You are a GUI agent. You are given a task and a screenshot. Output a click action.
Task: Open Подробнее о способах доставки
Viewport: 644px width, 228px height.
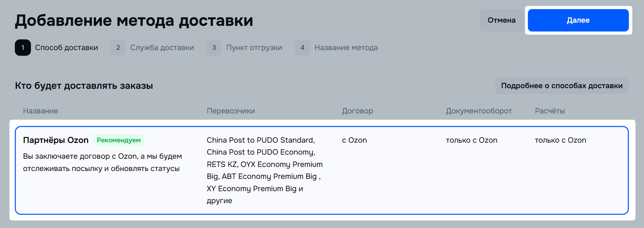pos(562,86)
